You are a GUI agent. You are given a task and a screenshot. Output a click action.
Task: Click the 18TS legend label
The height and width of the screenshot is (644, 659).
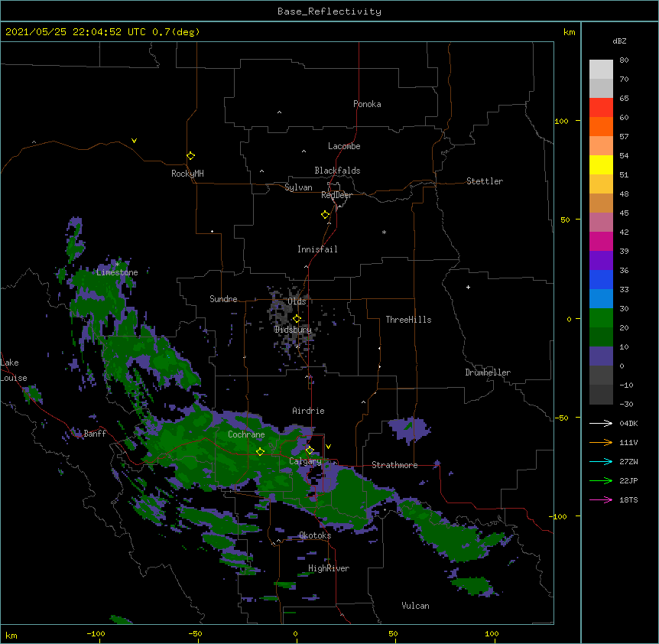628,499
